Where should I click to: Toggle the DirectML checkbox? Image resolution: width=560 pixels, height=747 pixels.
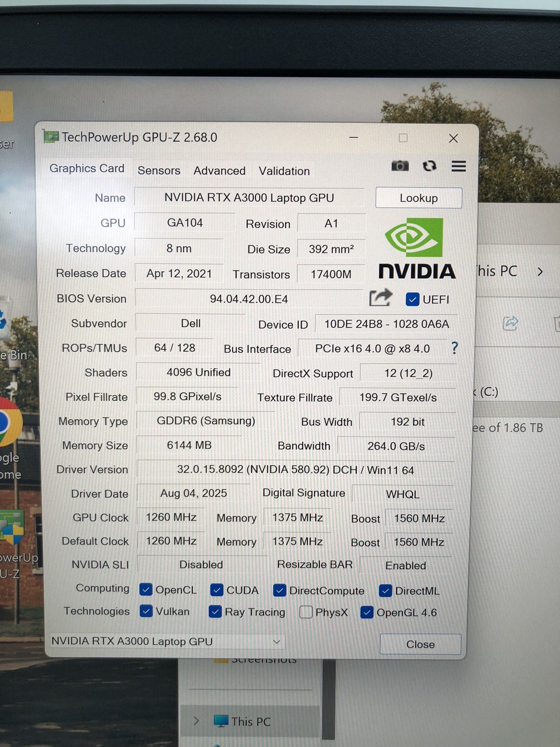tap(385, 591)
